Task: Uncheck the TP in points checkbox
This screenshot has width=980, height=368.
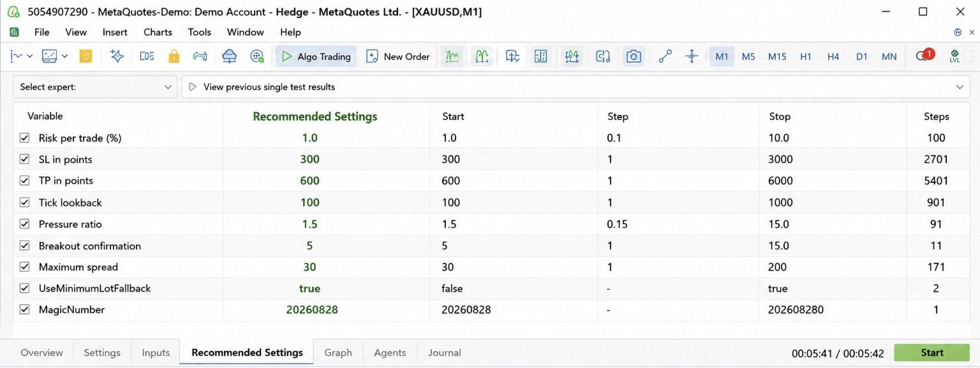Action: pos(25,180)
